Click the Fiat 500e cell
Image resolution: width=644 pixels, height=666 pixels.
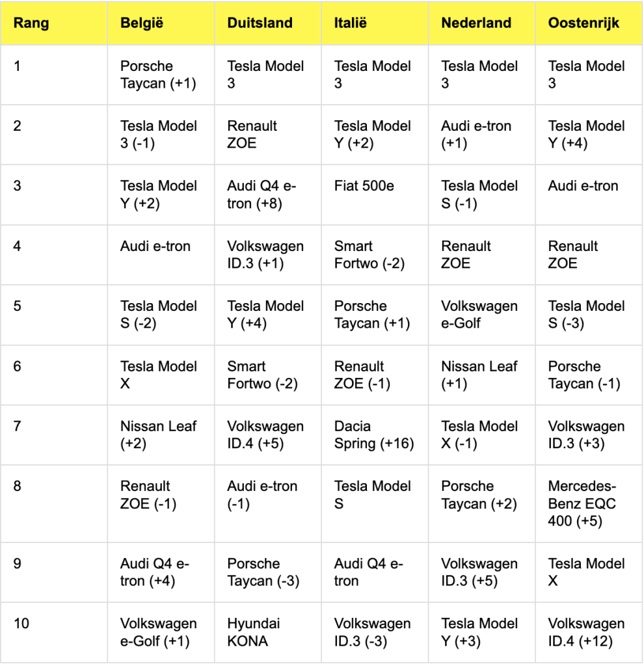click(x=364, y=186)
